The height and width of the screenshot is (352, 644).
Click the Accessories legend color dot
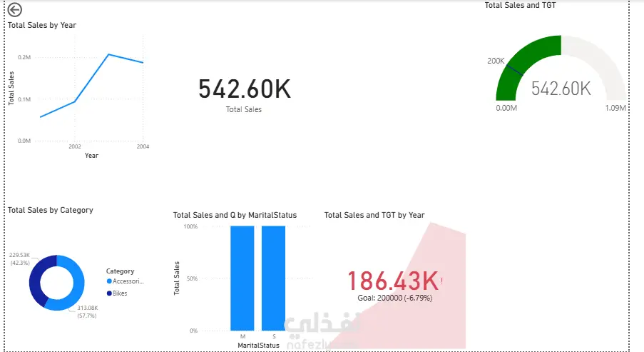point(109,281)
